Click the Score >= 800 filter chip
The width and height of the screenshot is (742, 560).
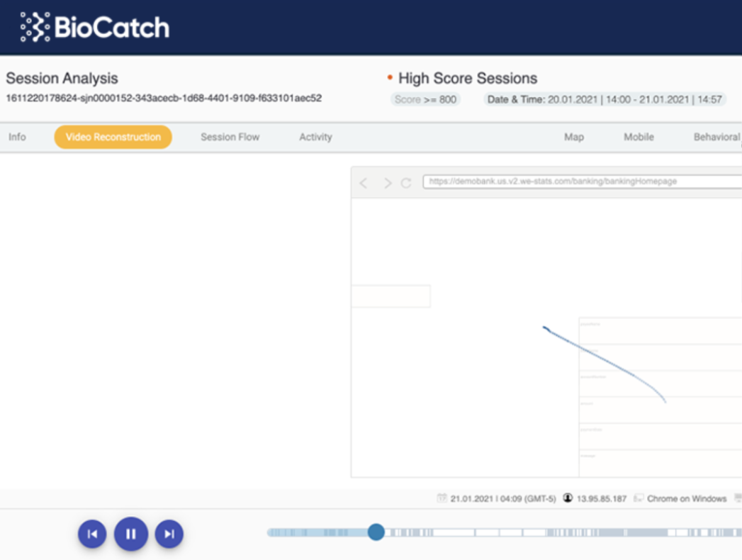click(x=425, y=99)
